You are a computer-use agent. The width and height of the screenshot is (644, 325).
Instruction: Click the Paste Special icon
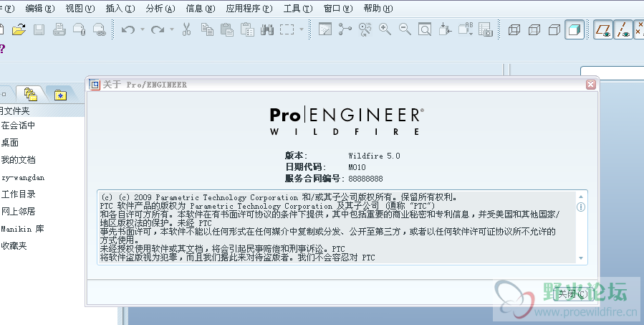[247, 29]
